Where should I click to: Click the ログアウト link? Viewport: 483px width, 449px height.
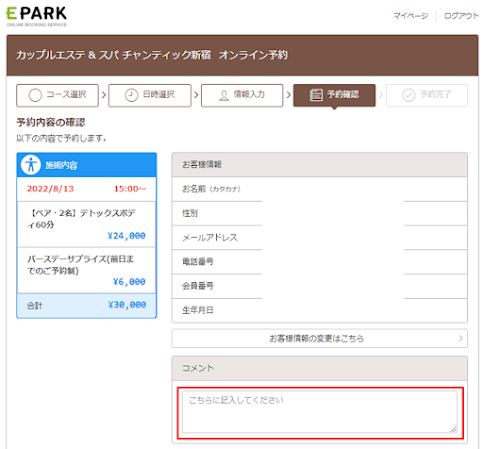(x=461, y=16)
